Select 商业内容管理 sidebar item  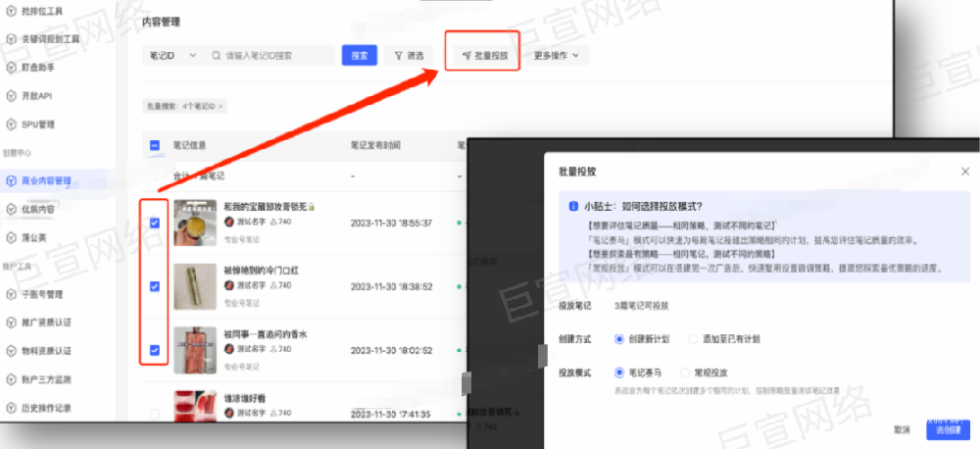point(46,180)
